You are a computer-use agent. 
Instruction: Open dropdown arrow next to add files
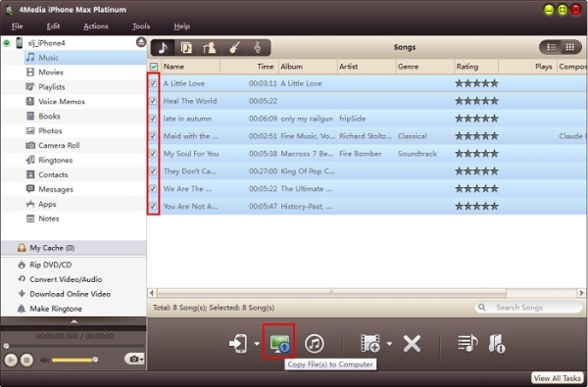(x=389, y=344)
